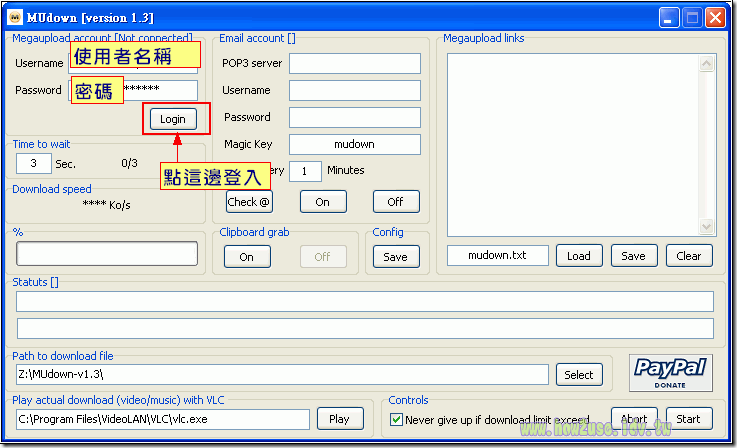Click the '0/3' wait counter text
Viewport: 737px width, 448px height.
[129, 163]
